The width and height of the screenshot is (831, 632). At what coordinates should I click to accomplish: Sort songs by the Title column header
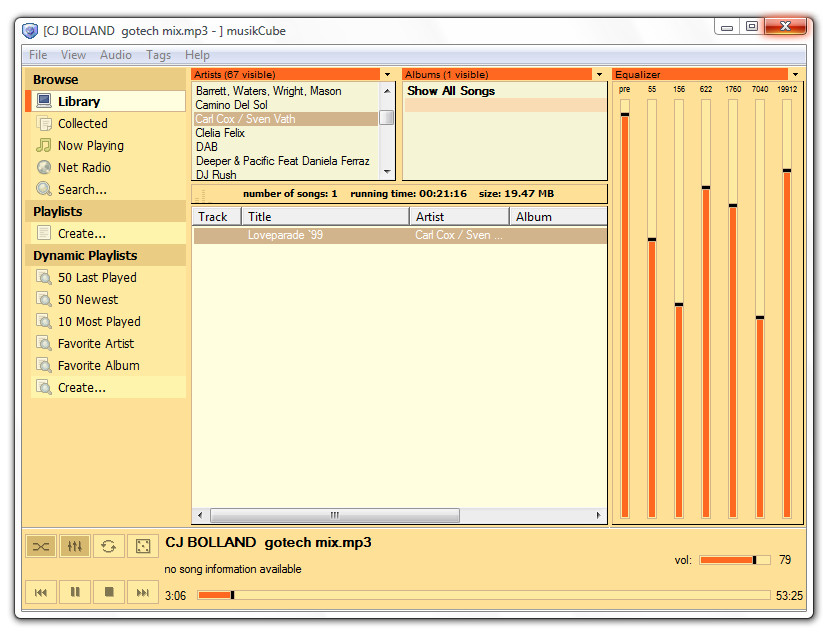pos(325,217)
